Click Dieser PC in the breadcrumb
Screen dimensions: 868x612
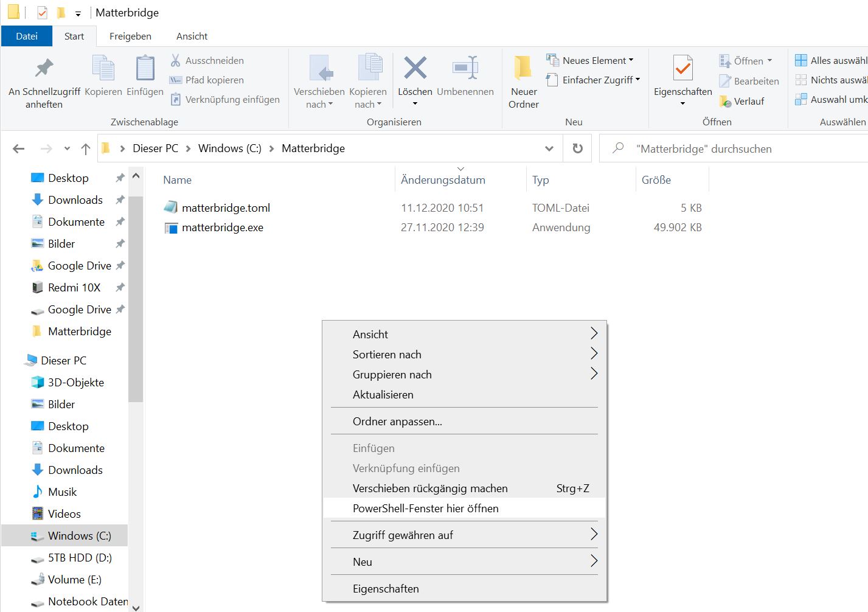155,148
